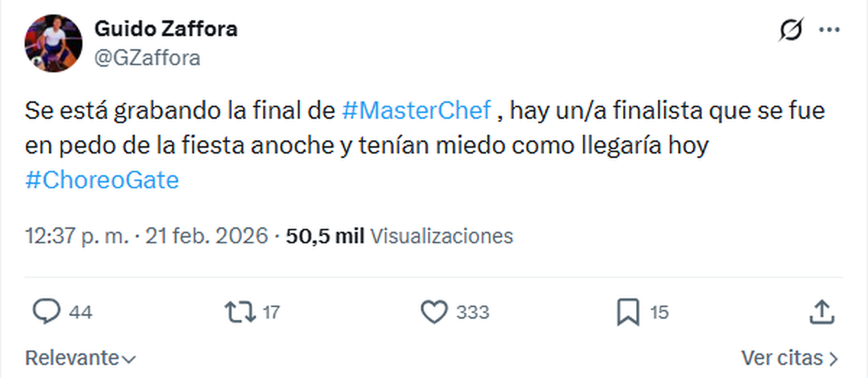The height and width of the screenshot is (378, 868).
Task: Open the #ChoreoGate hashtag
Action: [101, 180]
